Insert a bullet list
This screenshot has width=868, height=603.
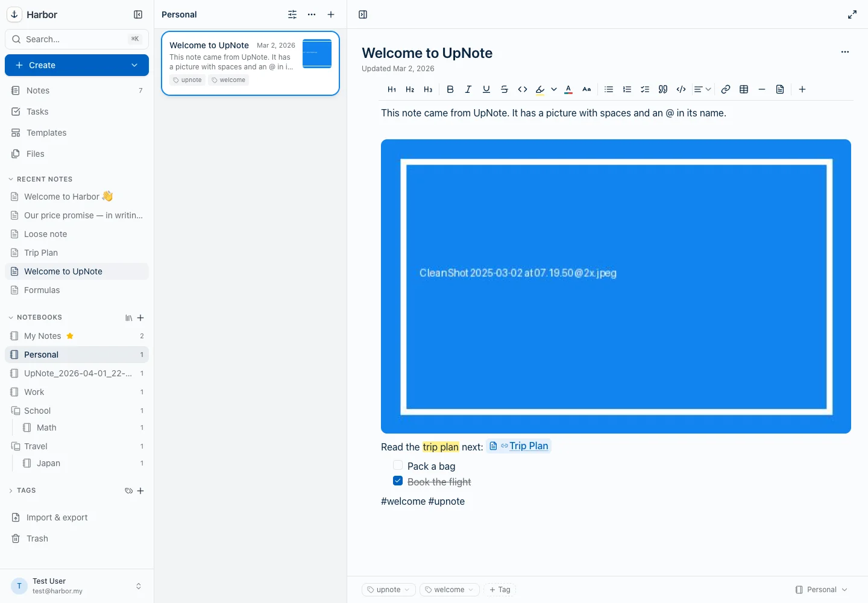(609, 89)
